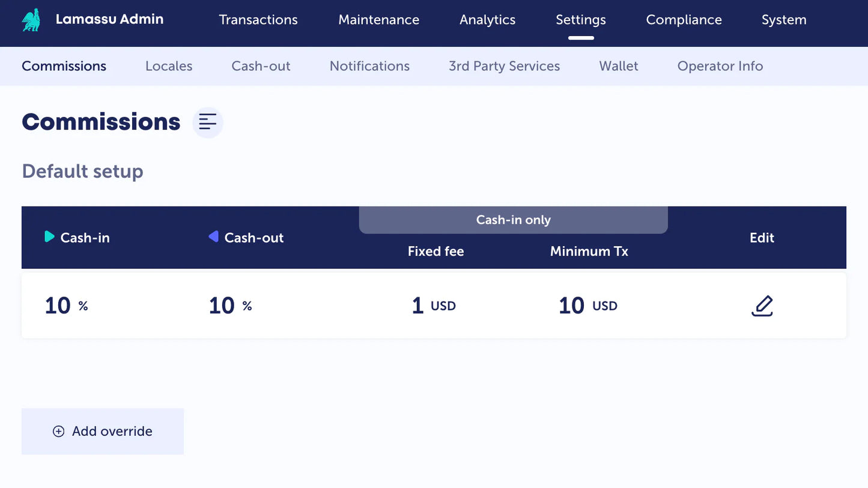Switch to the Wallet tab
Screen dimensions: 868x488
tap(618, 66)
